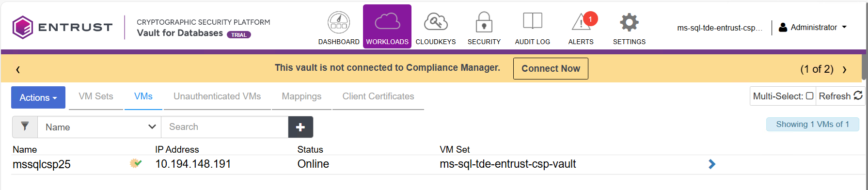Click the IP Address column header

[177, 149]
